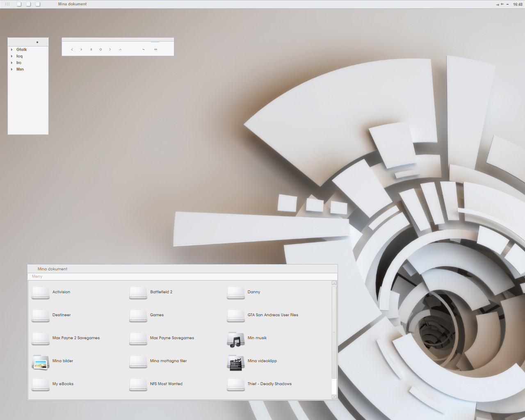
Task: Open the Min musik music-note folder icon
Action: pos(236,339)
